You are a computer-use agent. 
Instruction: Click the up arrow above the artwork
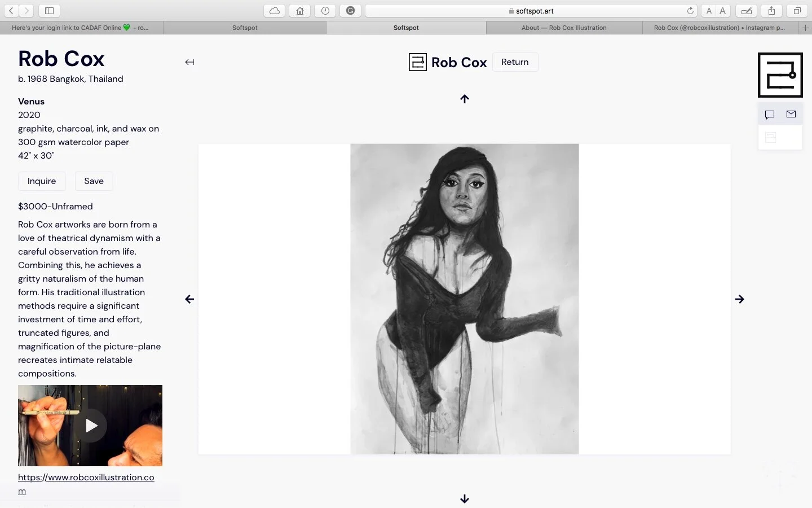tap(465, 99)
